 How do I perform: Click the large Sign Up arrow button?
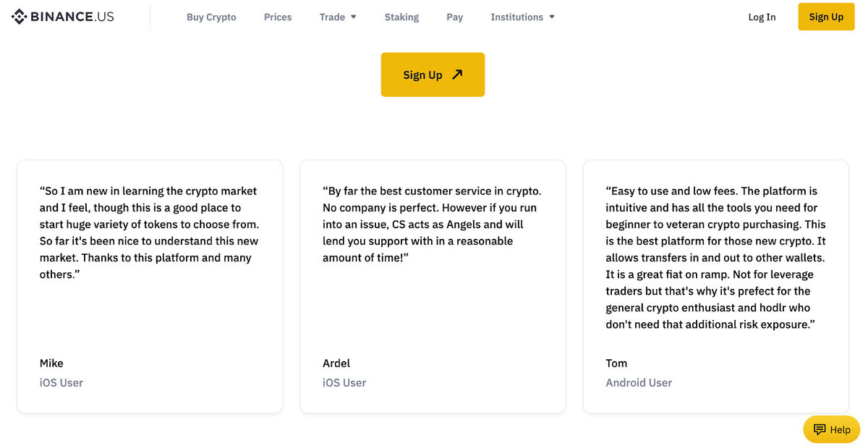pyautogui.click(x=433, y=75)
